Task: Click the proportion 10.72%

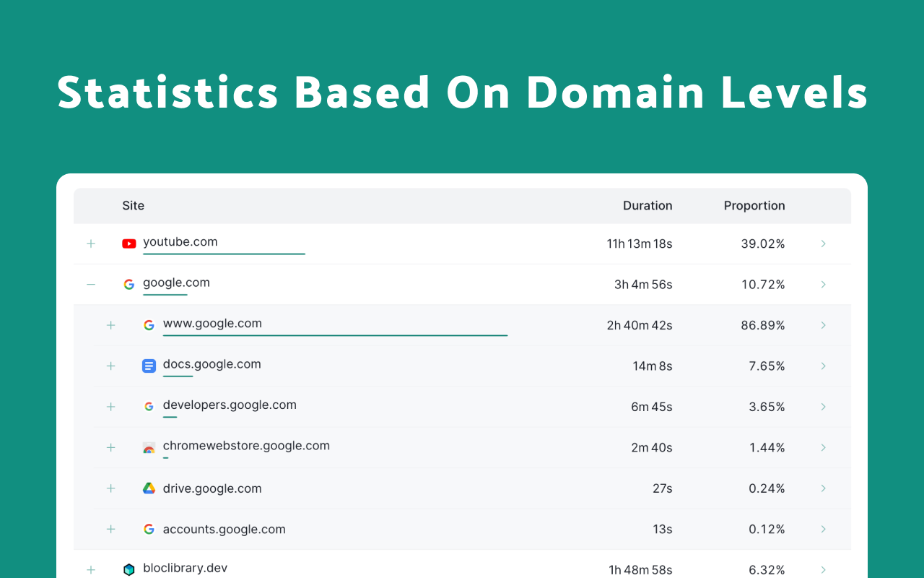Action: [x=763, y=285]
